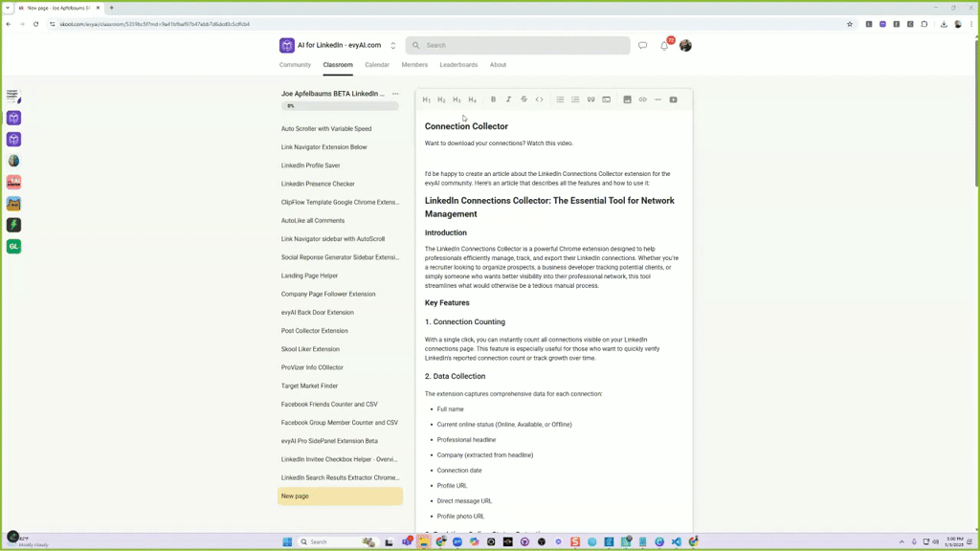Show hidden system tray icons

pyautogui.click(x=902, y=541)
